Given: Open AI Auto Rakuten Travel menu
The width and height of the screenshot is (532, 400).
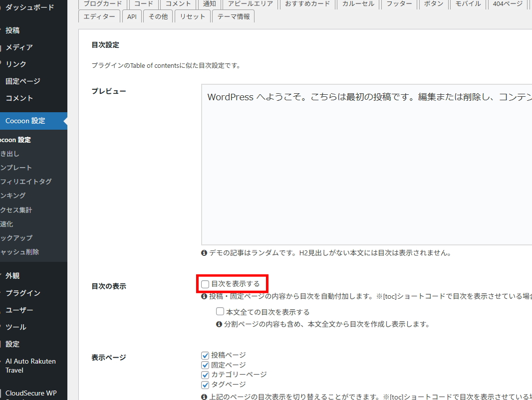Looking at the screenshot, I should (30, 366).
